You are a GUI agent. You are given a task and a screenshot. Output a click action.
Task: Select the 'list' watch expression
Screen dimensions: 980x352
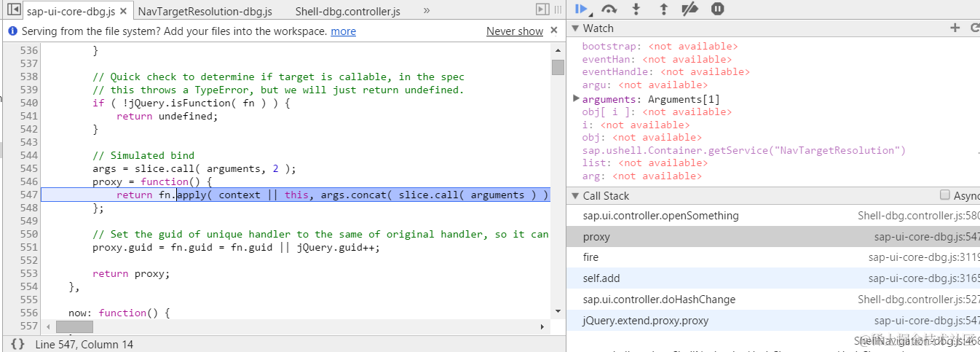[x=644, y=163]
